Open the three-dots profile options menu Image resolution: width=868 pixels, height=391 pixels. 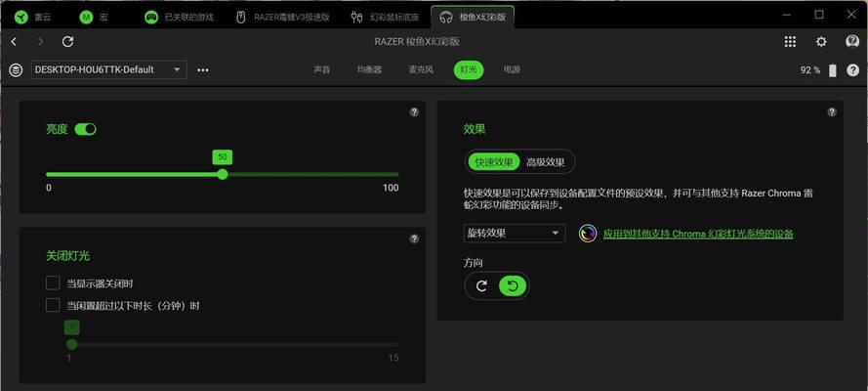point(203,70)
